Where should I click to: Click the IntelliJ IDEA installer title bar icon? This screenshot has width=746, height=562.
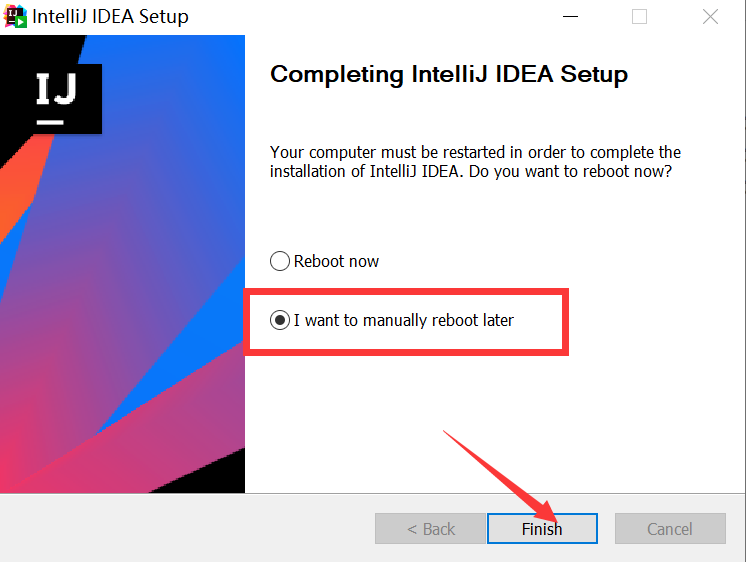tap(16, 16)
